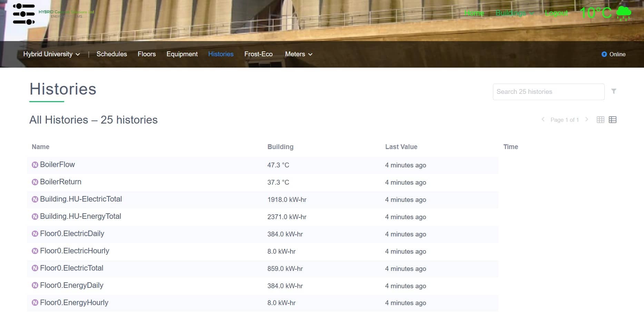
Task: Switch to table list view
Action: click(x=613, y=120)
